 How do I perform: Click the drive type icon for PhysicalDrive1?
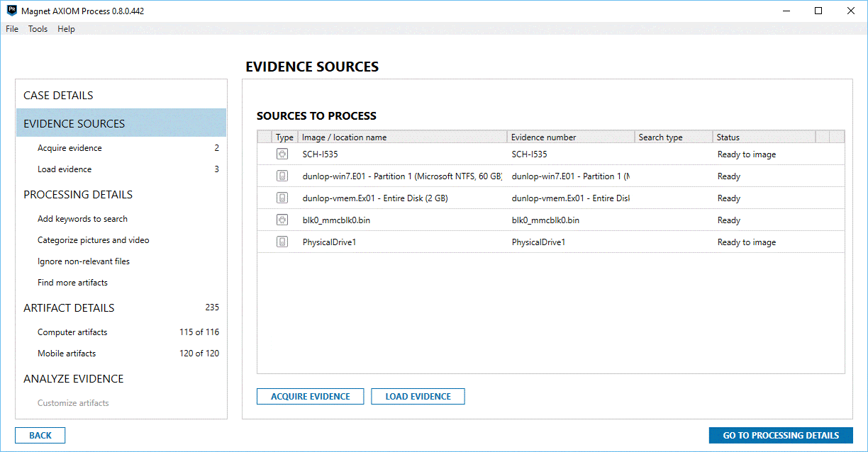point(282,242)
